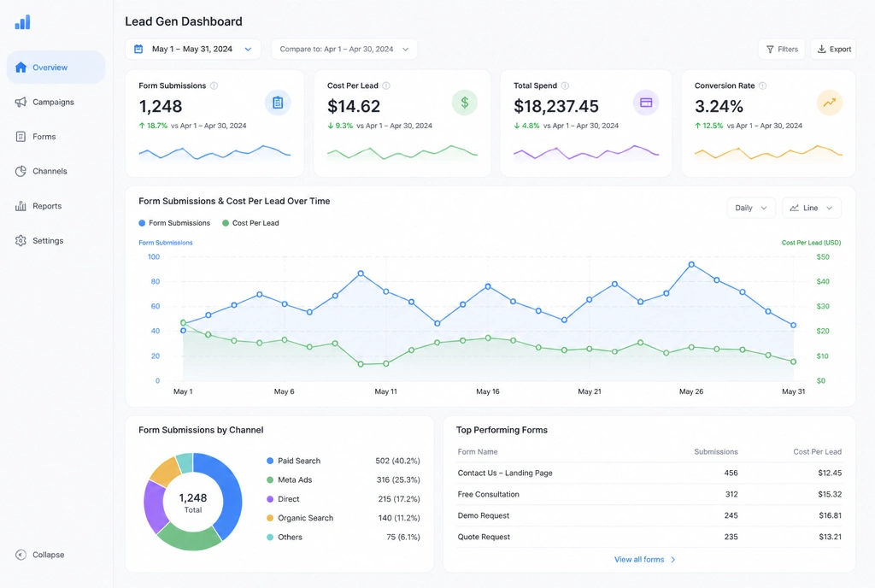This screenshot has height=588, width=875.
Task: Click the Paid Search blue legend dot
Action: point(270,461)
